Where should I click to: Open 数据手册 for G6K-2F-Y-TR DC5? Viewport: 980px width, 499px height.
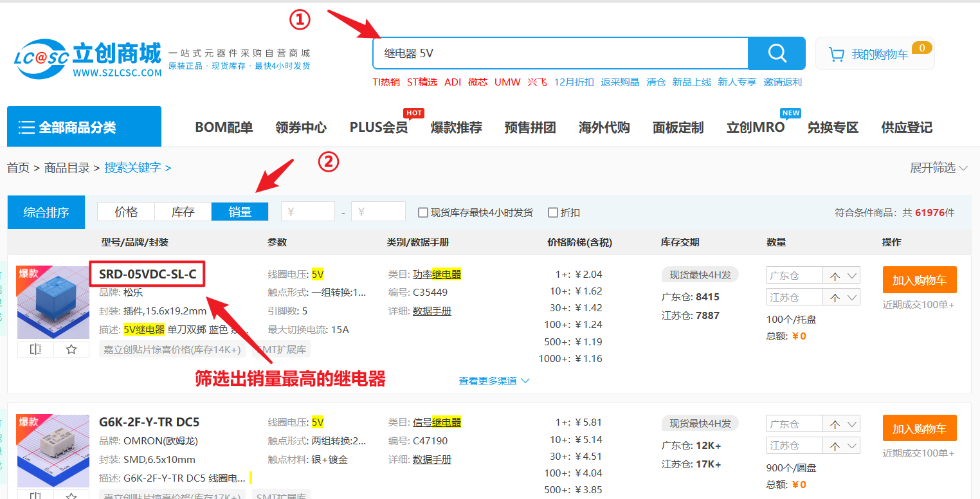pyautogui.click(x=432, y=460)
